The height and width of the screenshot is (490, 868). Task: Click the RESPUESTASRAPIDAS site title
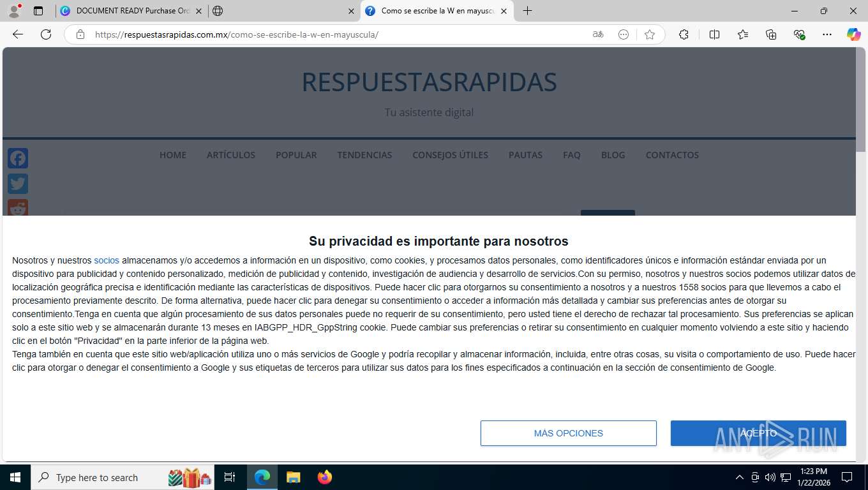[429, 82]
